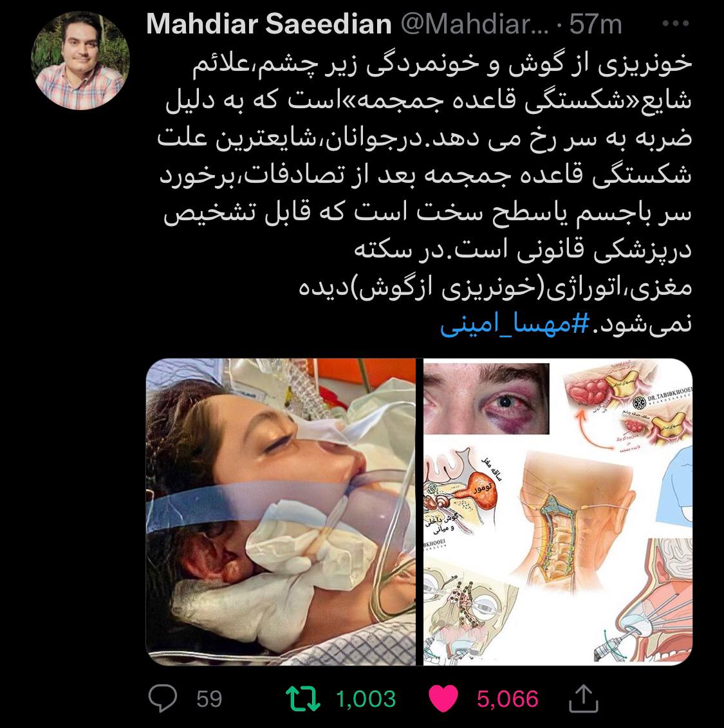724x728 pixels.
Task: Open the three-dot more options menu
Action: coord(675,23)
